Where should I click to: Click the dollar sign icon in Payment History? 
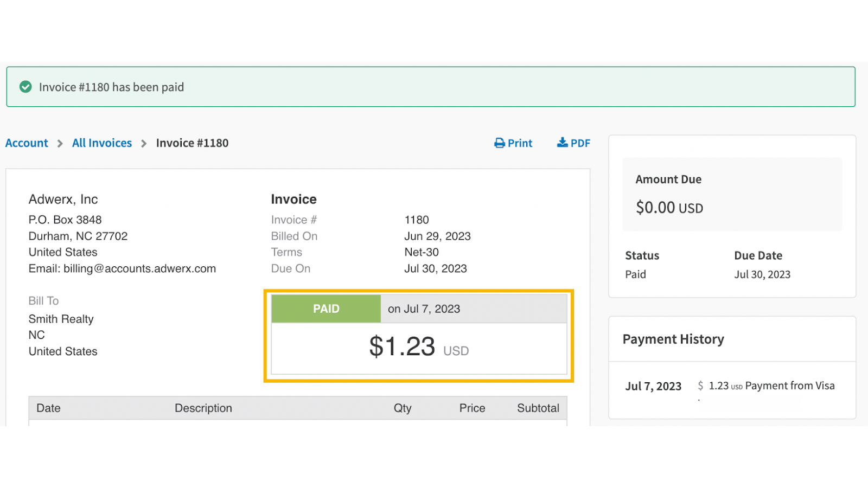click(x=700, y=386)
